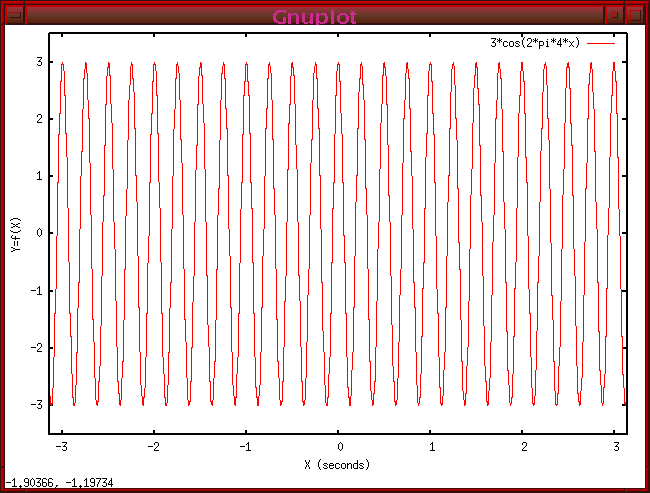
Task: Click the x-axis tick label 1
Action: pyautogui.click(x=431, y=447)
